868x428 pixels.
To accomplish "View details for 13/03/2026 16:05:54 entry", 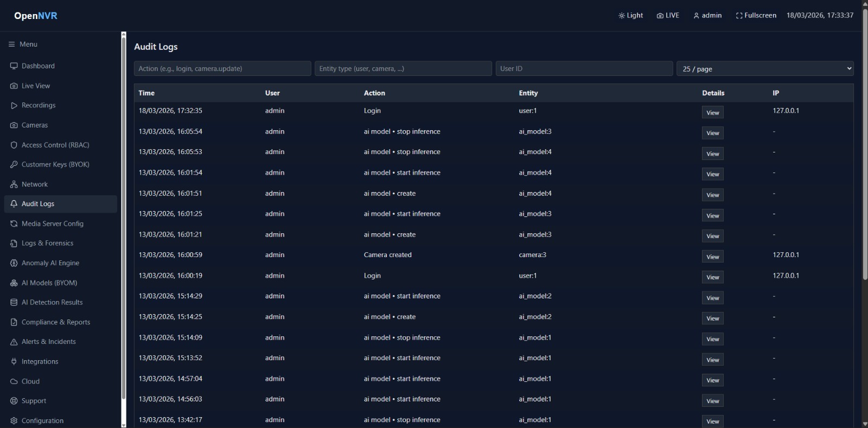I will [712, 133].
